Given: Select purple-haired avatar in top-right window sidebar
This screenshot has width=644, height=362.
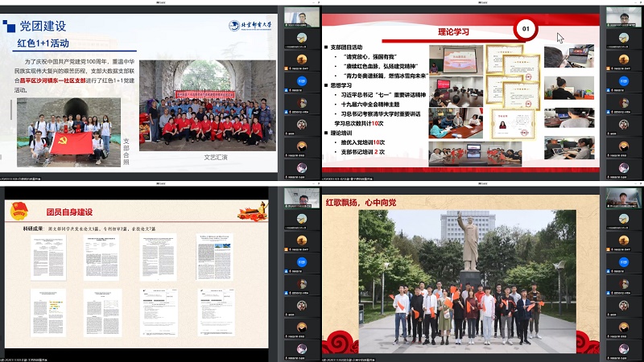Looking at the screenshot, I should (624, 167).
